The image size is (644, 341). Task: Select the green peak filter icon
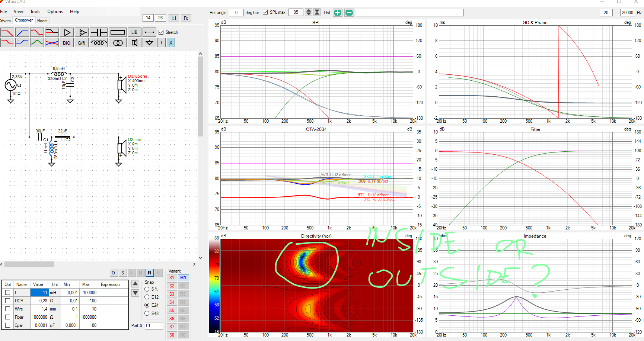coord(37,43)
